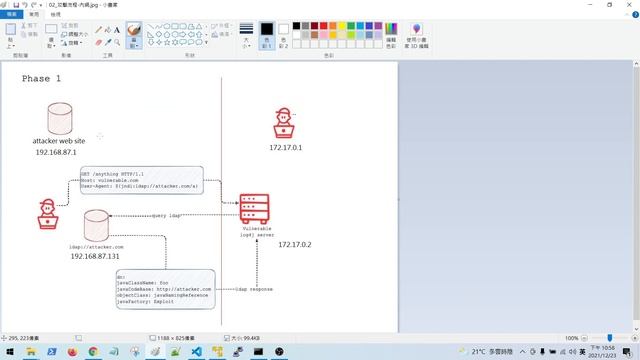Choose the black palette swatch
640x360 pixels.
click(x=297, y=26)
